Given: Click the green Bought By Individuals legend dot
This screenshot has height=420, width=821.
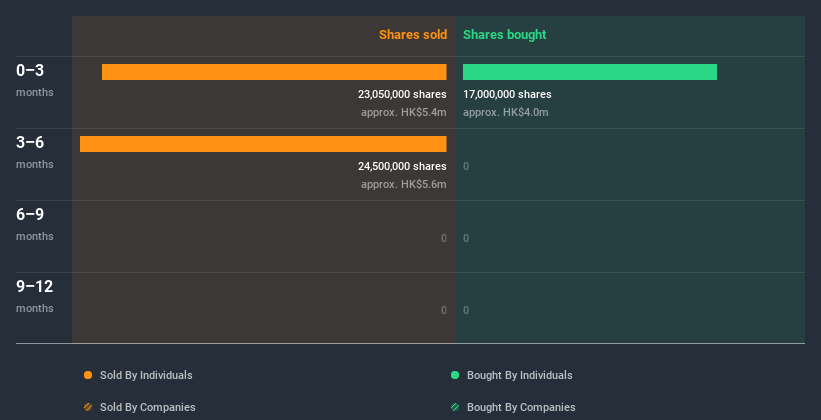Looking at the screenshot, I should (455, 375).
